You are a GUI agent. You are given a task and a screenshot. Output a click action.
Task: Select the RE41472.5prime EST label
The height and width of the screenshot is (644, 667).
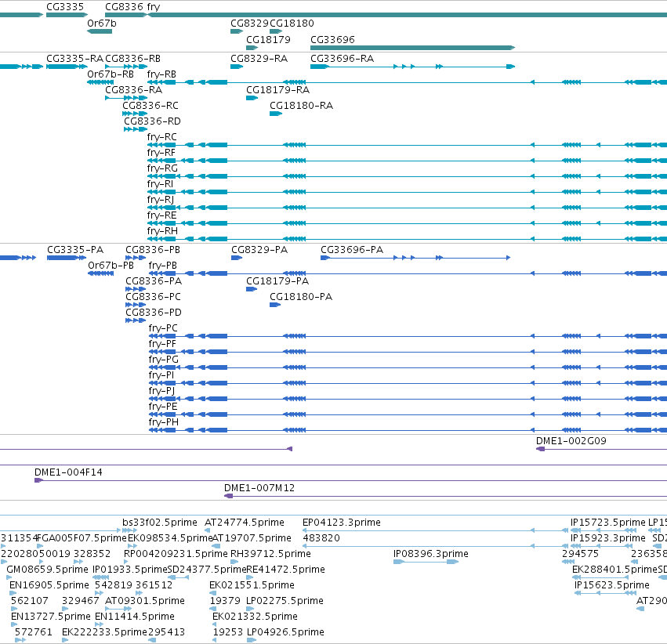tap(286, 570)
